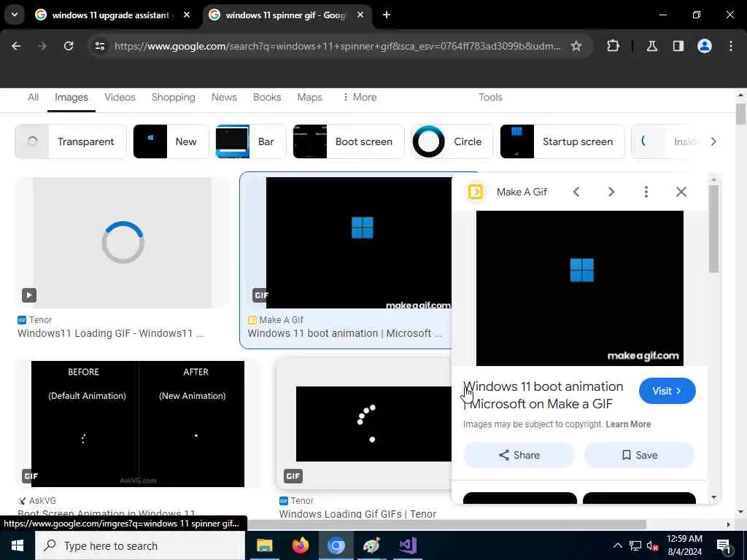Toggle the browser side panel icon

click(x=678, y=46)
